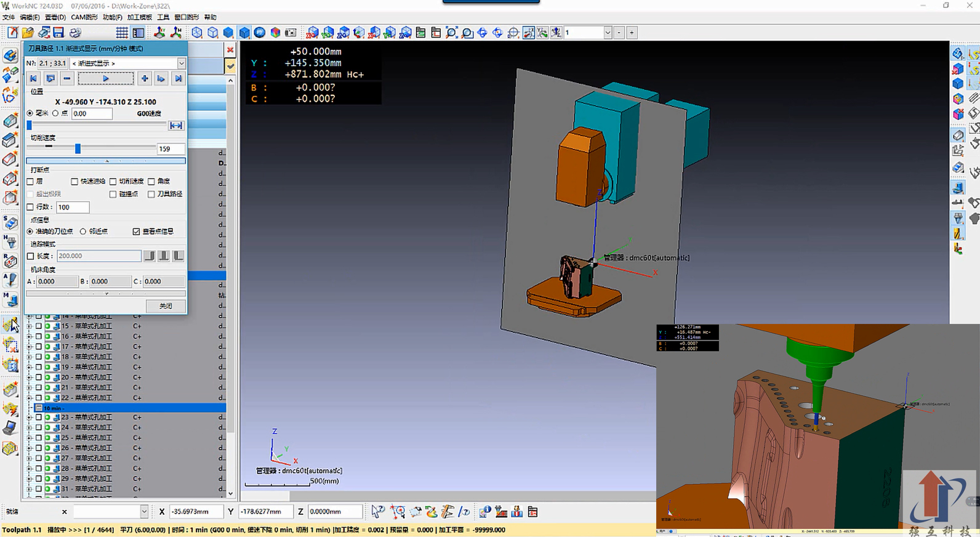Screen dimensions: 980x537
Task: Click the Save floppy disk icon
Action: coord(58,33)
